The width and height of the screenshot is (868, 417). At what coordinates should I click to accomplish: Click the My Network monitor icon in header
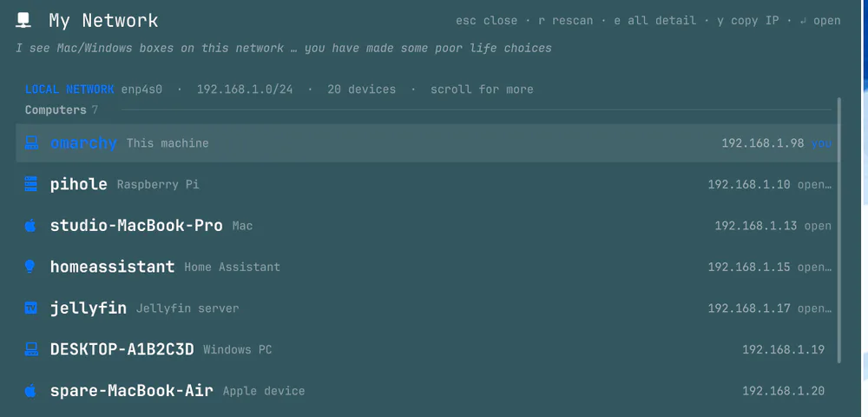tap(23, 21)
